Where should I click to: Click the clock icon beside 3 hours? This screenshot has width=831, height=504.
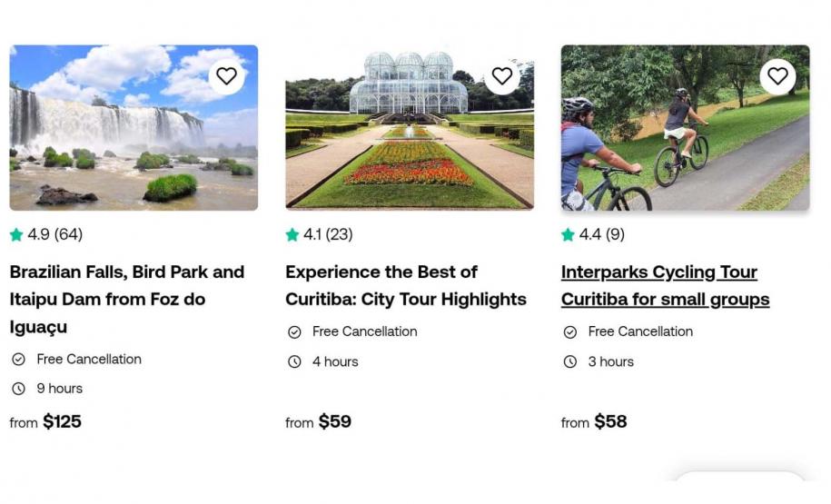click(570, 361)
